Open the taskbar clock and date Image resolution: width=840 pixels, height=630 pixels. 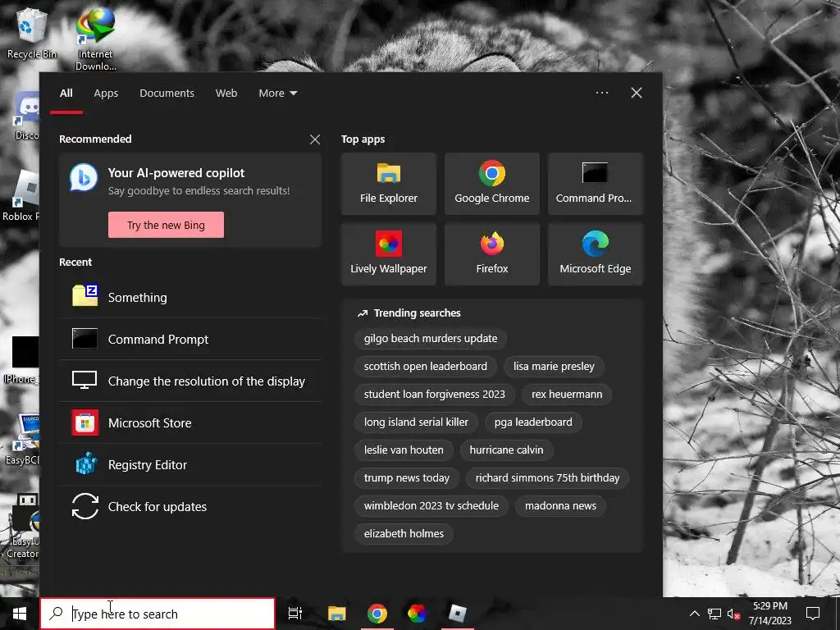(x=769, y=614)
